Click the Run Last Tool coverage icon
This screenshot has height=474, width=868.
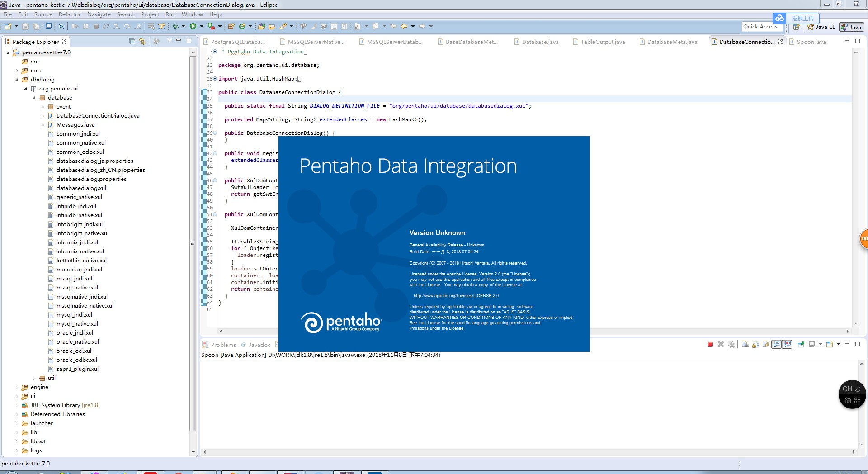coord(211,26)
